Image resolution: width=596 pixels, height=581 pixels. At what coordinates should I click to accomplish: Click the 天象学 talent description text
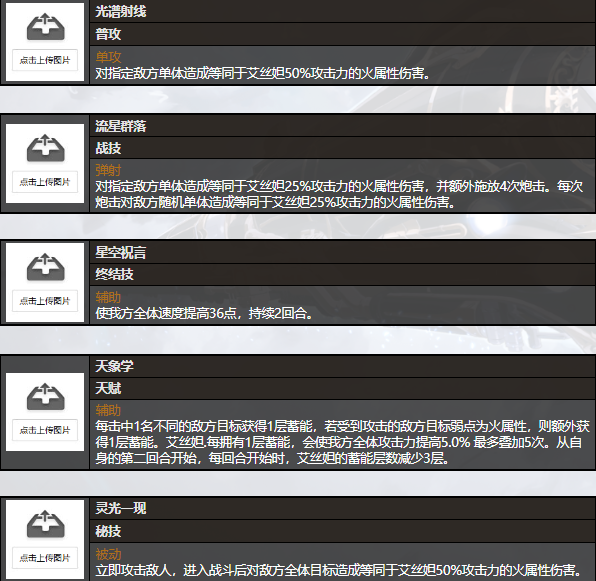pos(342,442)
